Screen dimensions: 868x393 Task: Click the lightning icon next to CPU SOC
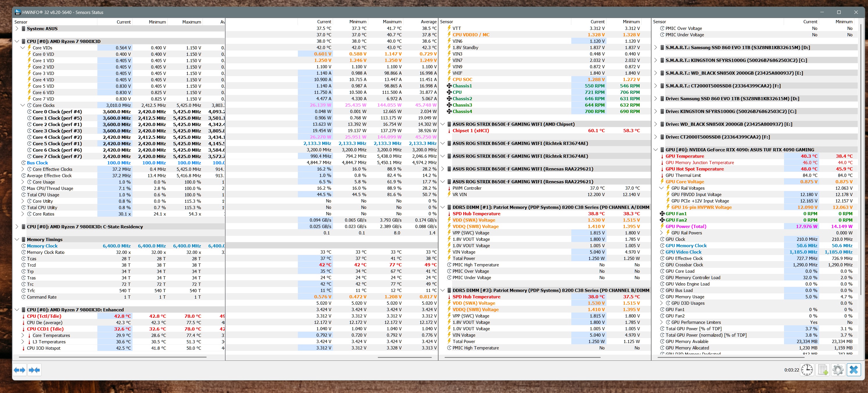tap(449, 80)
